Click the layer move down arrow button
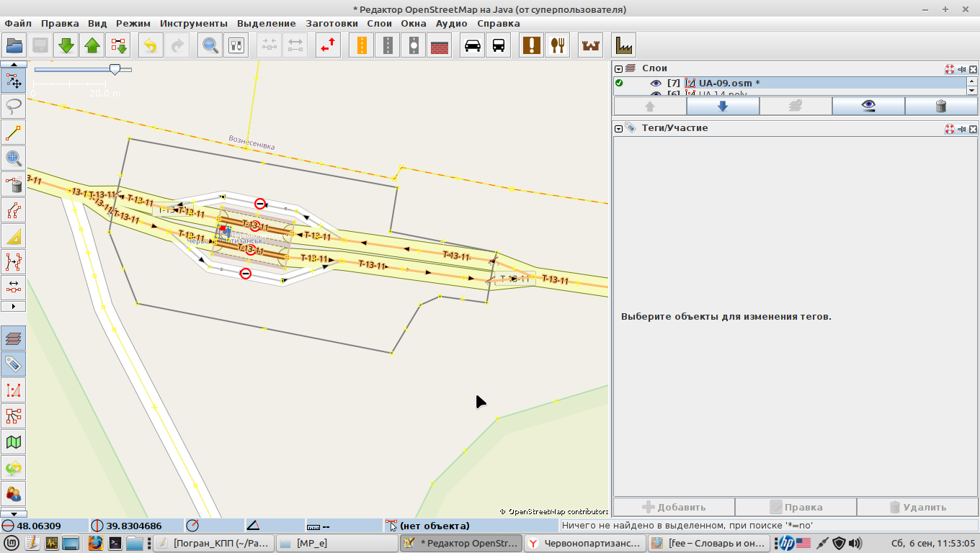Screen dimensions: 980x553 [x=723, y=107]
